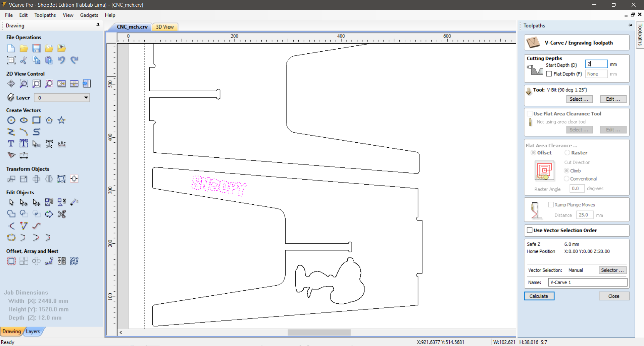Click Select… for the V-Bit tool
The height and width of the screenshot is (346, 644).
click(579, 99)
